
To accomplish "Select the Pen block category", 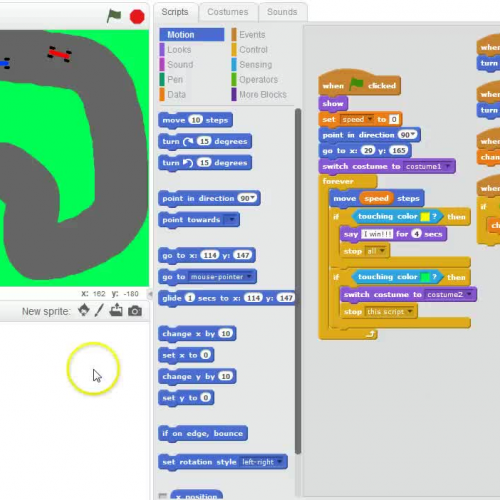I will [x=175, y=80].
